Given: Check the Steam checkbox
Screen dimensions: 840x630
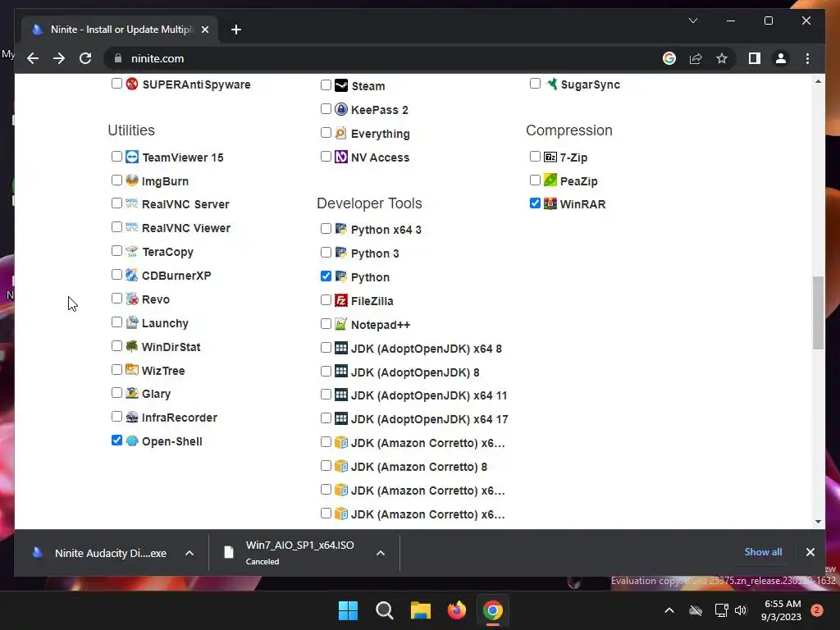Looking at the screenshot, I should [326, 84].
